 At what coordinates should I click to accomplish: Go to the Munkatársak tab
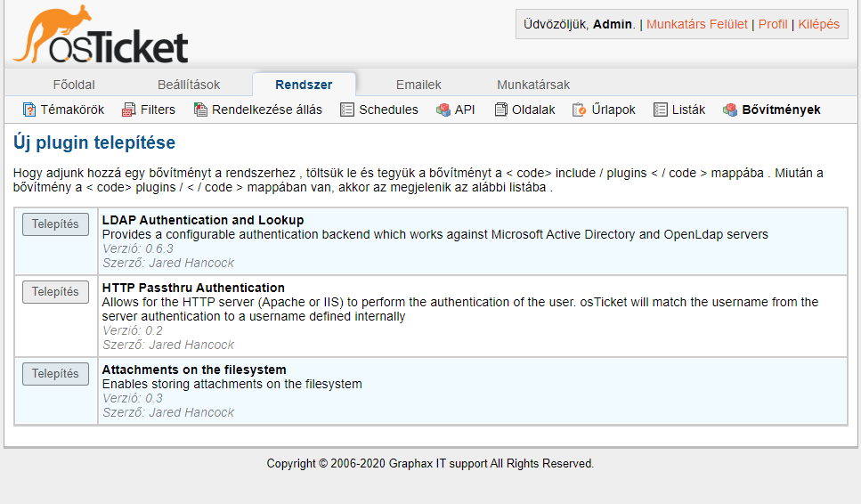[x=533, y=85]
